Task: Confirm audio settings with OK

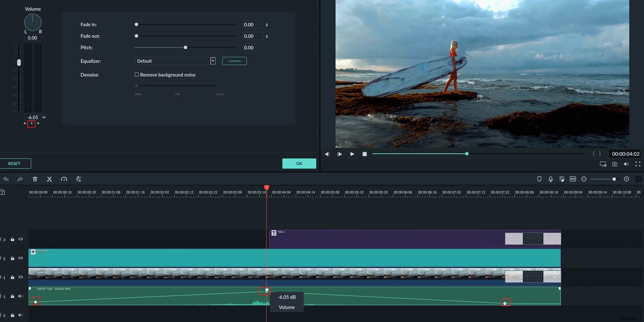Action: [x=299, y=163]
